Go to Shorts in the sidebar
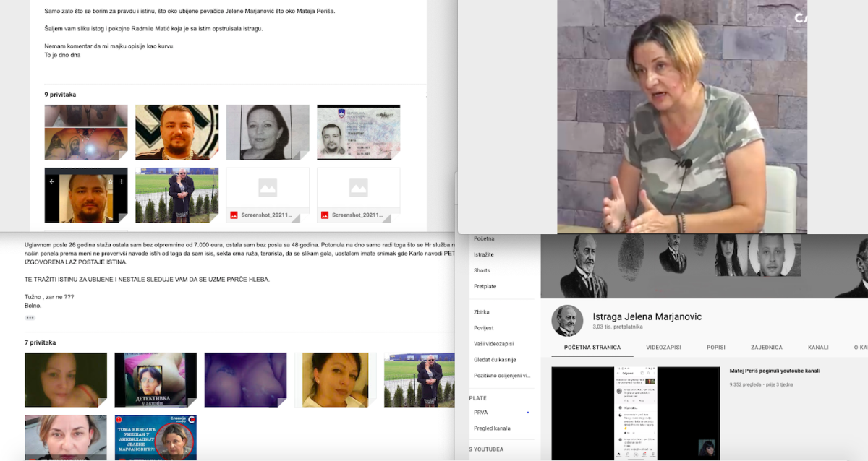 [x=481, y=270]
